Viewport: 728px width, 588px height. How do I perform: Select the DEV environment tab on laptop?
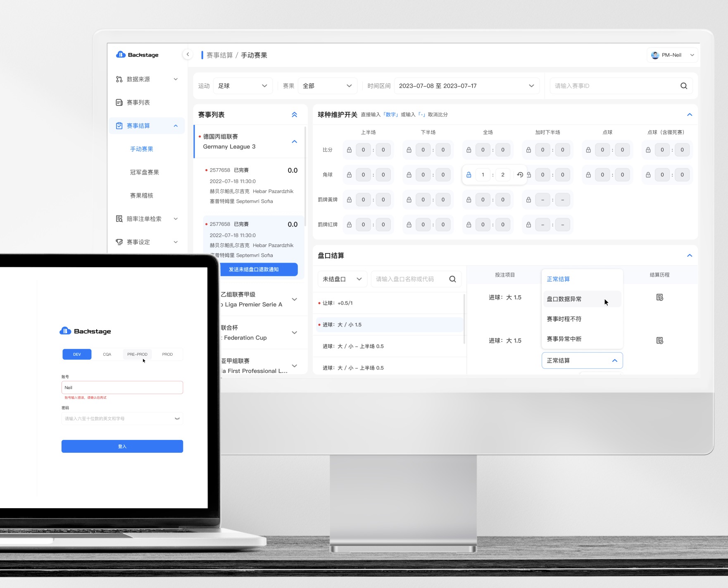point(77,354)
